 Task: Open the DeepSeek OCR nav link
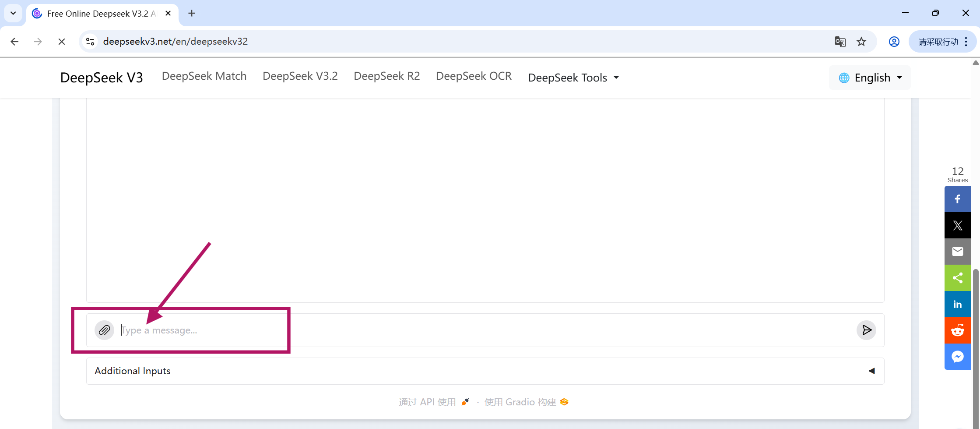474,76
